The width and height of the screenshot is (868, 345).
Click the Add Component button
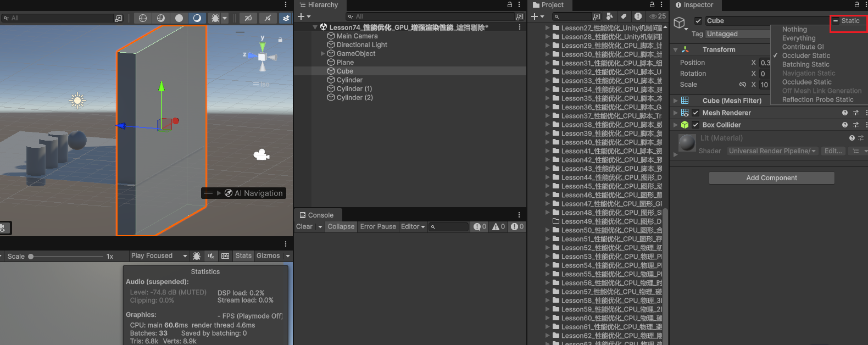[771, 178]
